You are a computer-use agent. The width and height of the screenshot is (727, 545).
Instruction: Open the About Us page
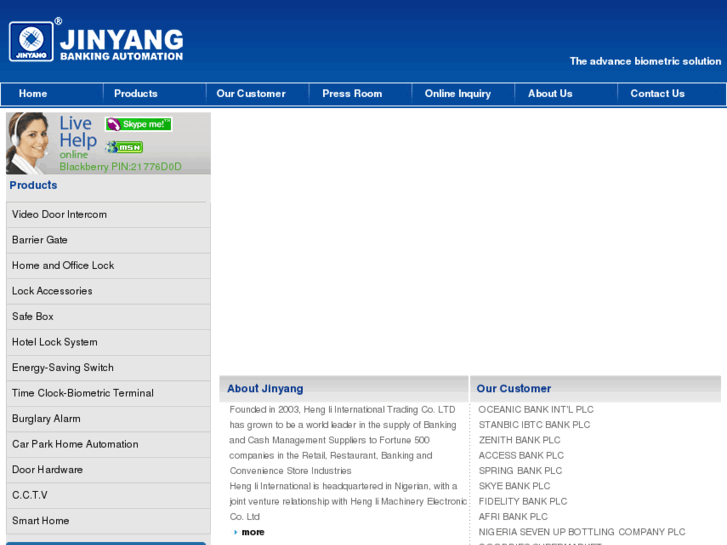[550, 94]
